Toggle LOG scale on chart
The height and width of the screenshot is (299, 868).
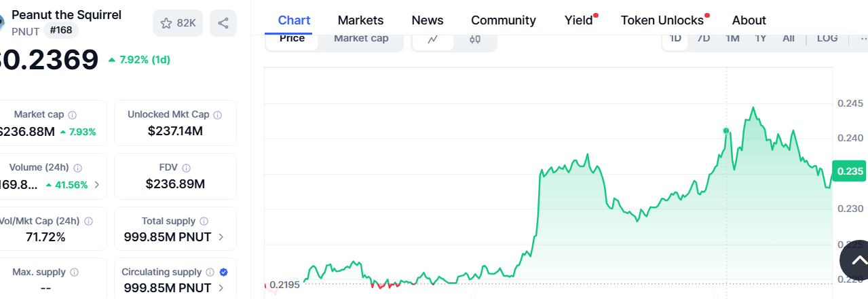[x=827, y=38]
